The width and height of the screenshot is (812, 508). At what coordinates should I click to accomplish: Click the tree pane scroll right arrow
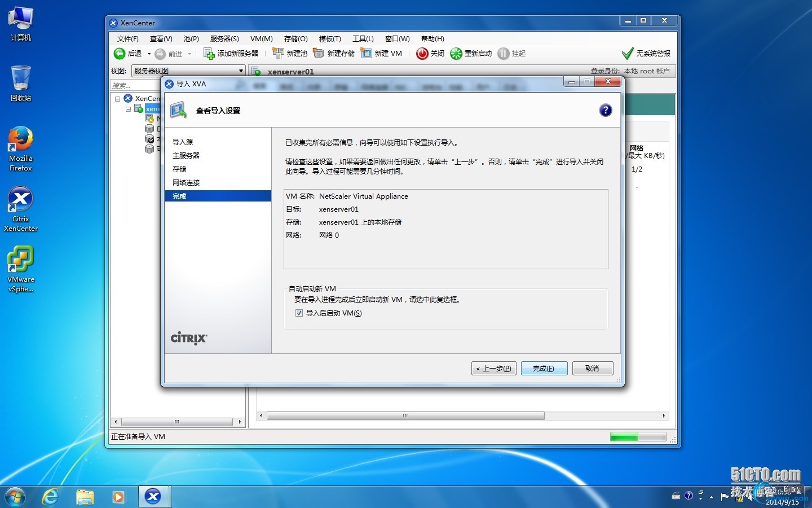pos(240,422)
